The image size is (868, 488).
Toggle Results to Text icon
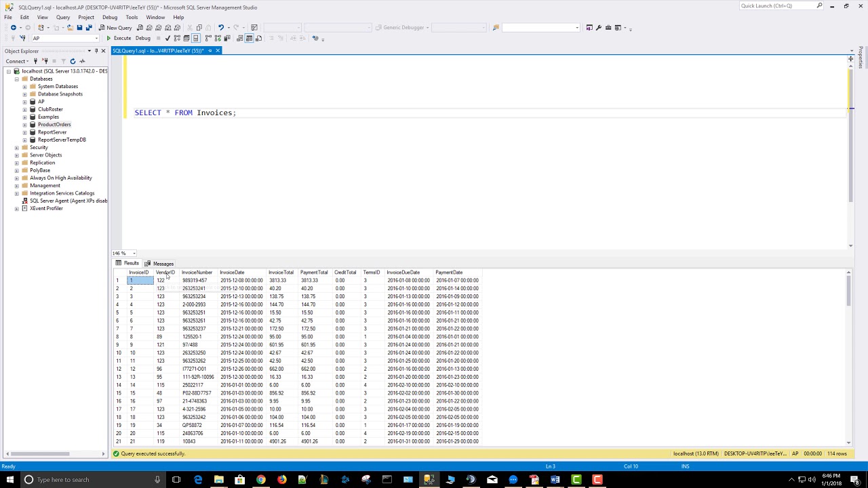pyautogui.click(x=241, y=38)
